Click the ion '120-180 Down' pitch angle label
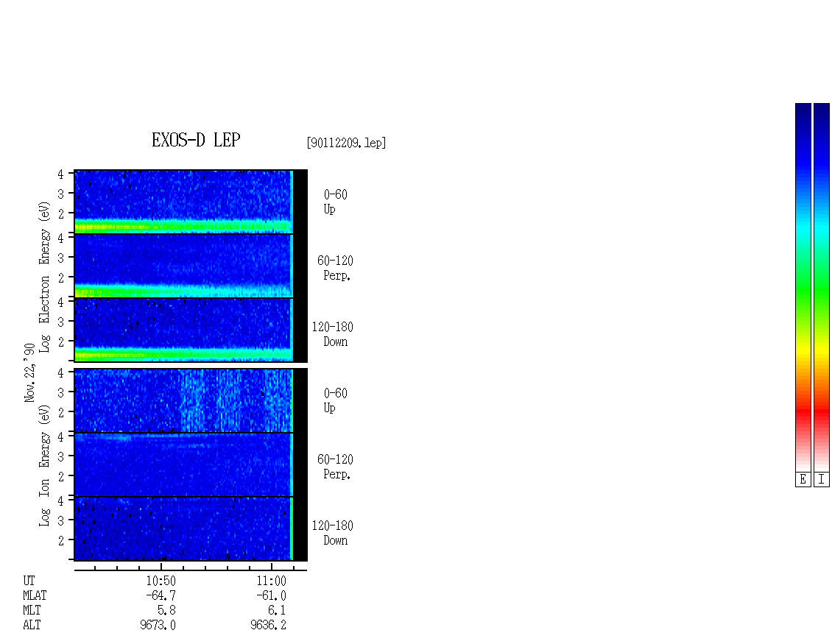Screen dimensions: 832x644 coord(333,533)
